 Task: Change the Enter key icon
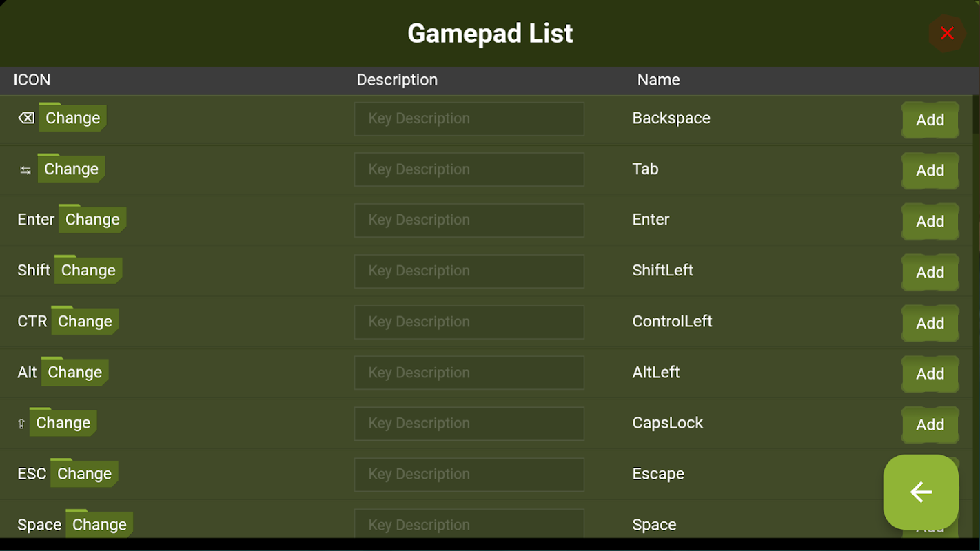coord(92,220)
